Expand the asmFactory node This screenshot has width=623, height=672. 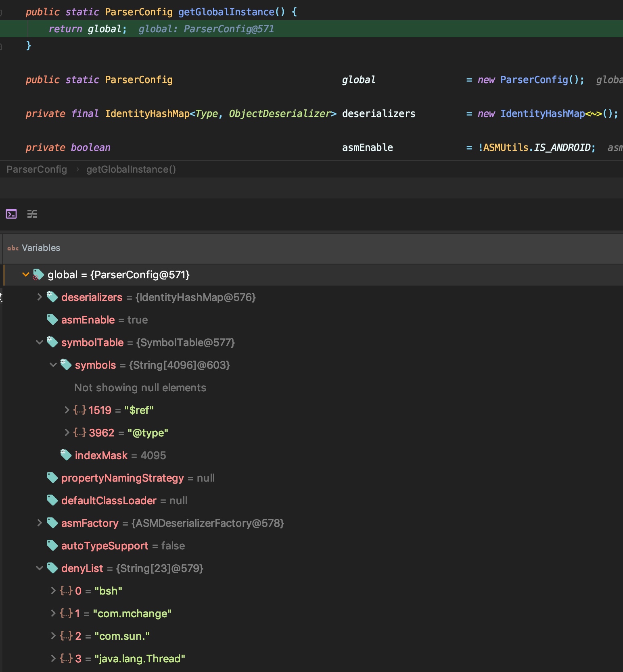[x=40, y=523]
